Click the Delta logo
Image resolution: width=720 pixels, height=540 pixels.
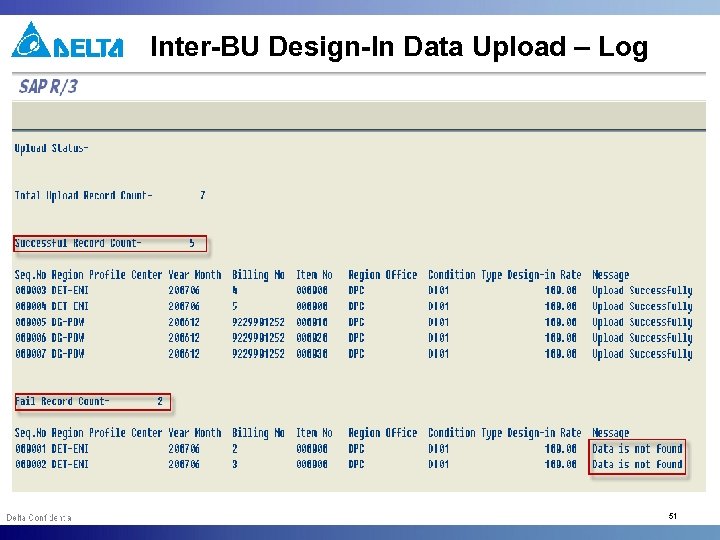coord(67,40)
